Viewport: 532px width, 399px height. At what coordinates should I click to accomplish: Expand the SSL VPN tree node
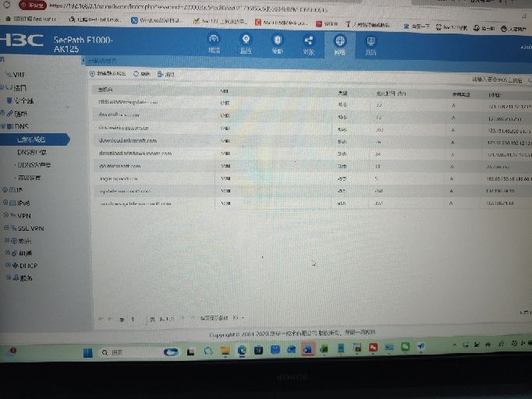tap(5, 228)
